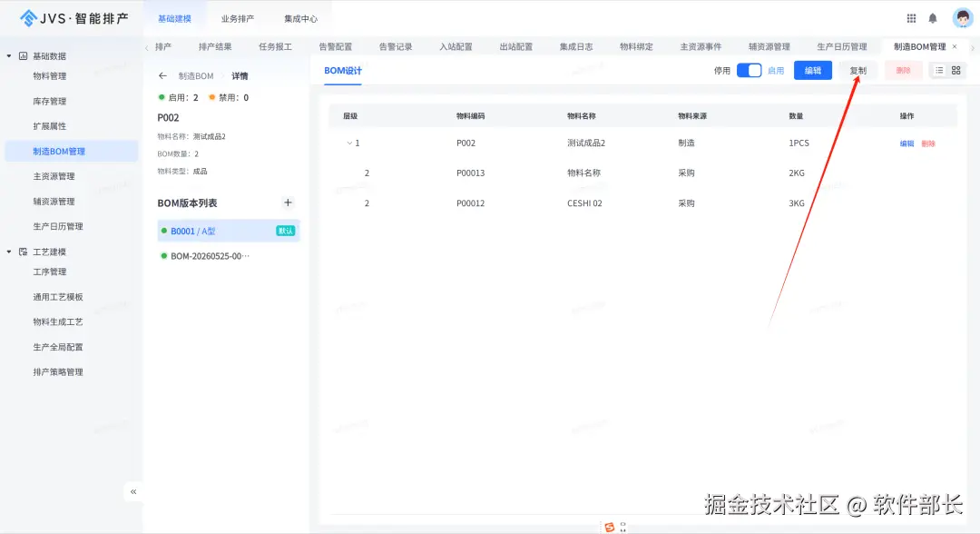Open 物料生成工艺 in sidebar
Viewport: 980px width, 534px height.
click(x=57, y=322)
